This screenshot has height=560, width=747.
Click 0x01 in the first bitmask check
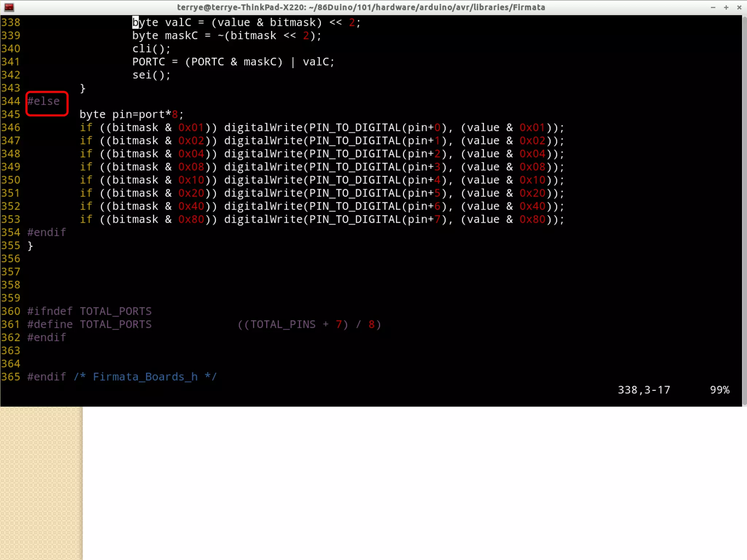[191, 128]
